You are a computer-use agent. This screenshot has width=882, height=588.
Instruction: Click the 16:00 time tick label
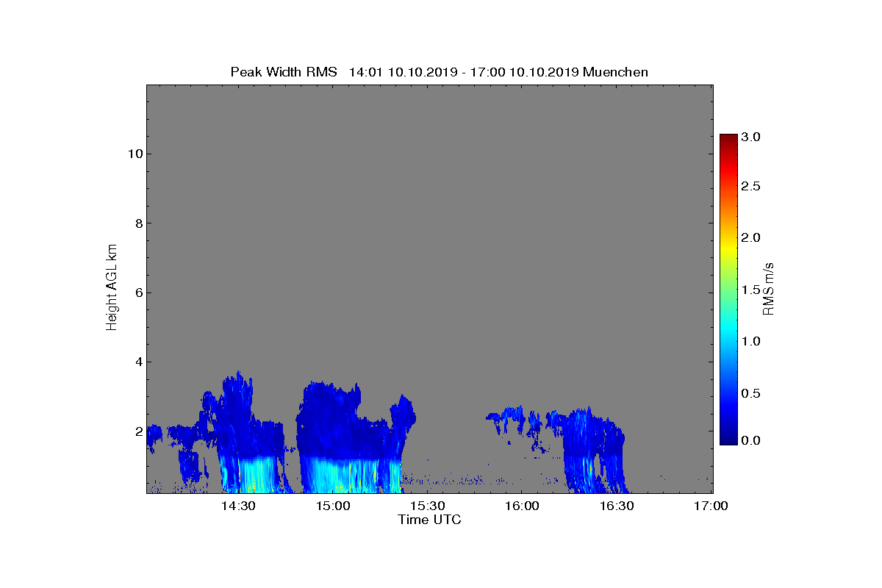tap(522, 506)
